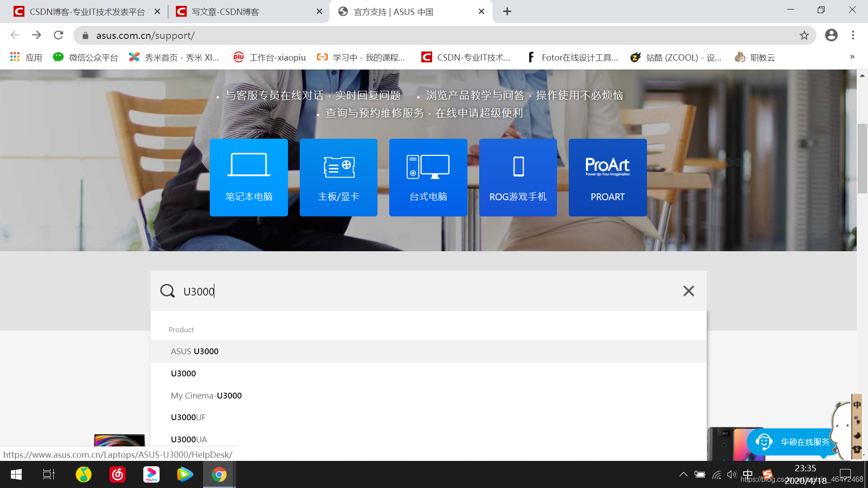868x488 pixels.
Task: Open the 笔记本电脑 laptop category tile
Action: coord(249,178)
